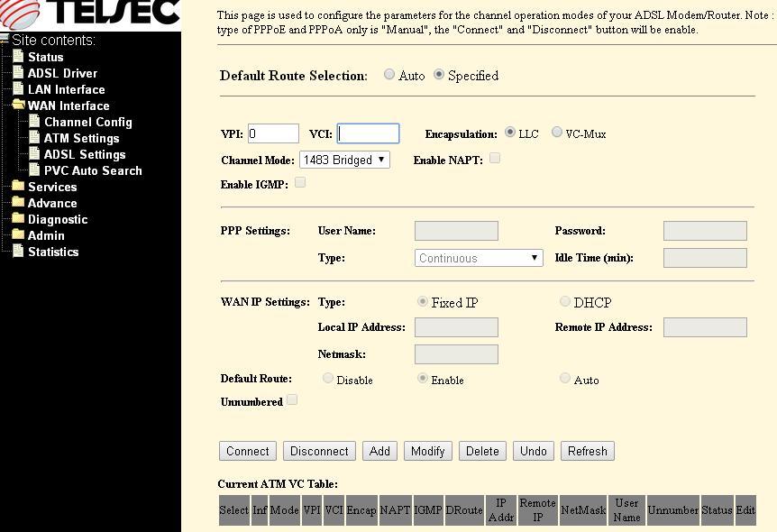The image size is (777, 532).
Task: Click the ADSL Settings page icon
Action: click(34, 153)
